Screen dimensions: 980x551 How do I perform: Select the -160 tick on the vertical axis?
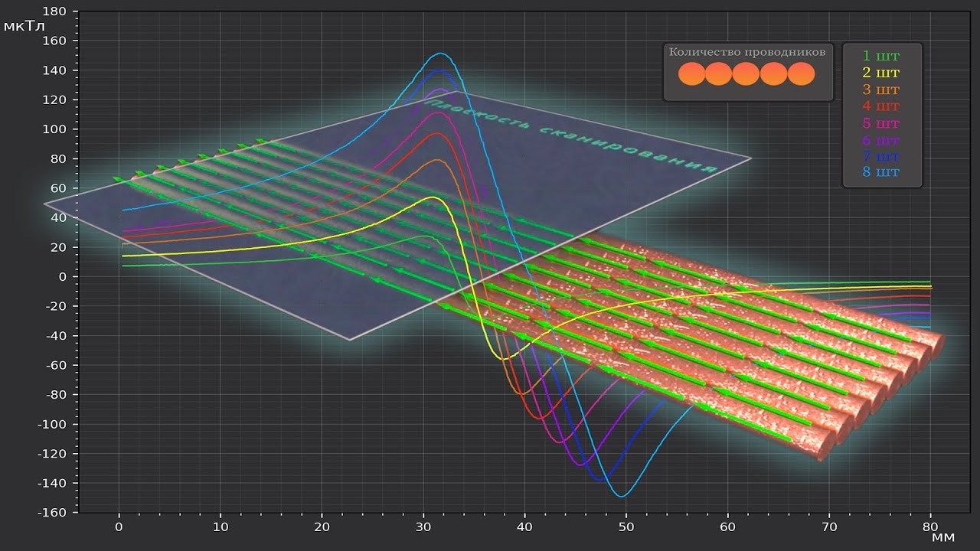tap(51, 512)
